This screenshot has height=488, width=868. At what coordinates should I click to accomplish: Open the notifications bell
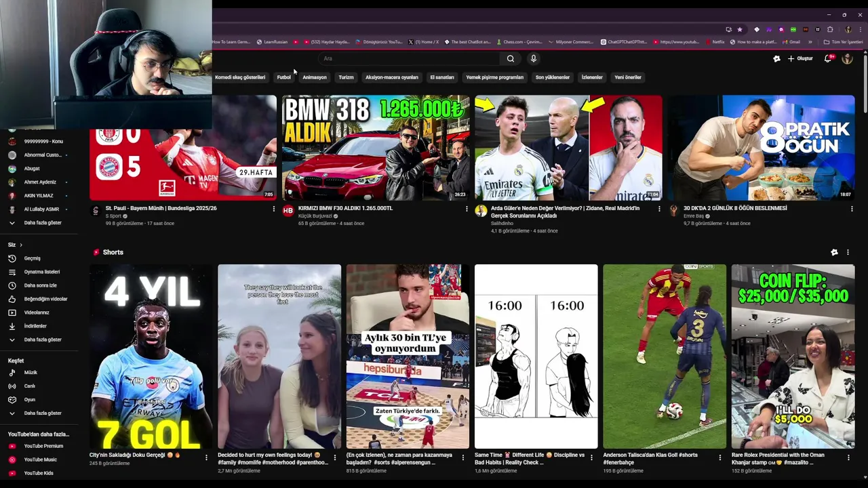point(828,59)
